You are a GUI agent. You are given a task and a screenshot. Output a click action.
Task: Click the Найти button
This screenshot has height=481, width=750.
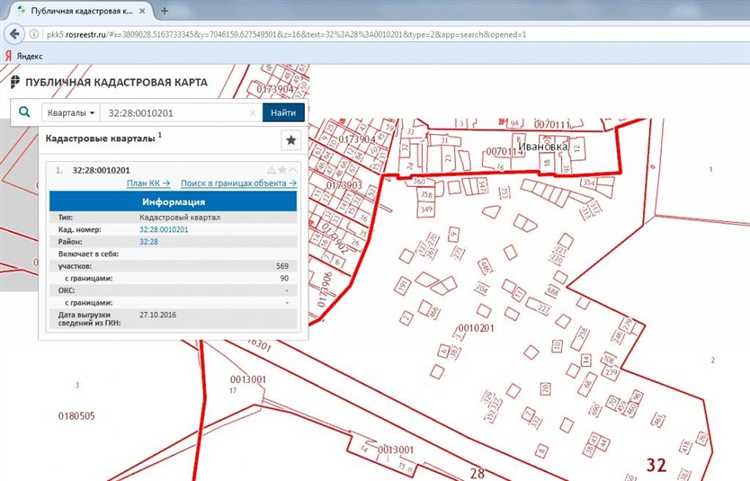coord(283,113)
